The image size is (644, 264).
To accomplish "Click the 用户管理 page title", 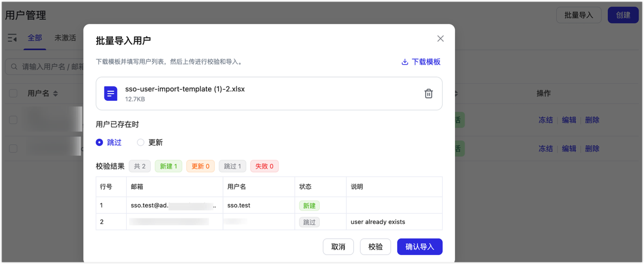I will tap(26, 15).
